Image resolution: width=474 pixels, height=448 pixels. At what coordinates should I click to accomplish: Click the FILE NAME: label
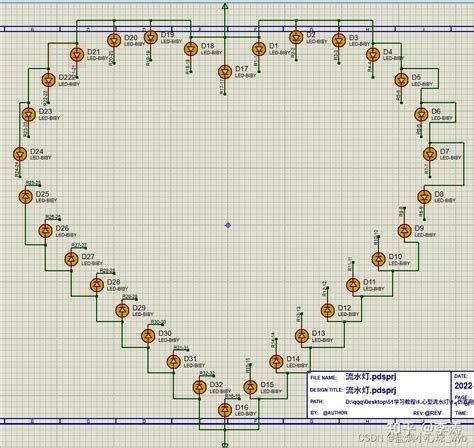[323, 378]
